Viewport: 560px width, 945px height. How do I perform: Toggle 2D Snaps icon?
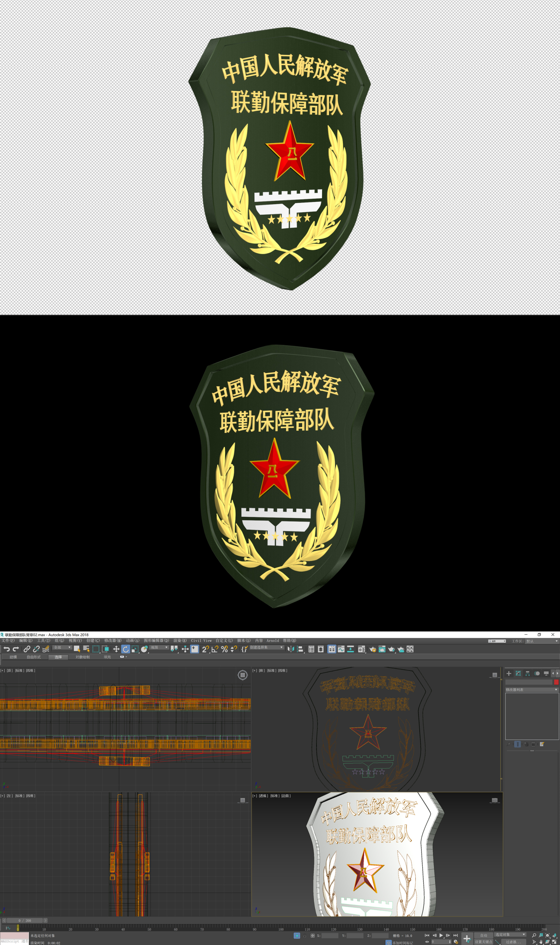click(205, 649)
